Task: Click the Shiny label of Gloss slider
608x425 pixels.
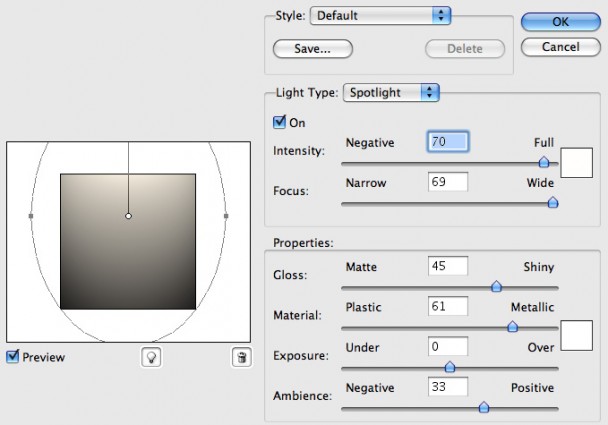Action: [x=539, y=267]
